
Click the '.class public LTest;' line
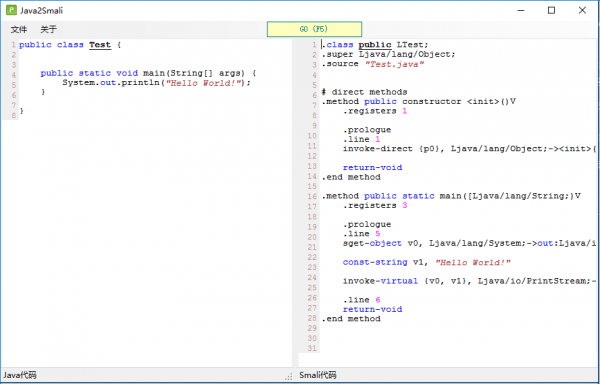[x=375, y=45]
